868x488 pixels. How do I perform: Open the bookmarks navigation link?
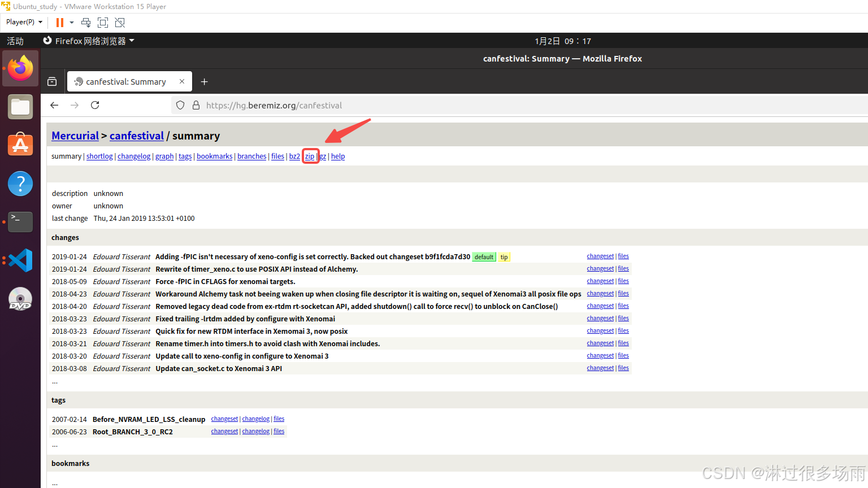tap(215, 156)
